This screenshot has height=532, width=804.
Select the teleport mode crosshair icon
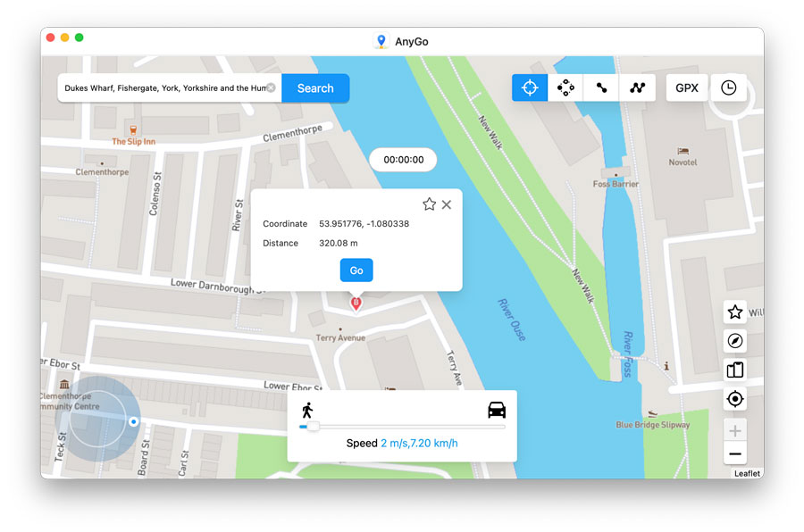530,87
